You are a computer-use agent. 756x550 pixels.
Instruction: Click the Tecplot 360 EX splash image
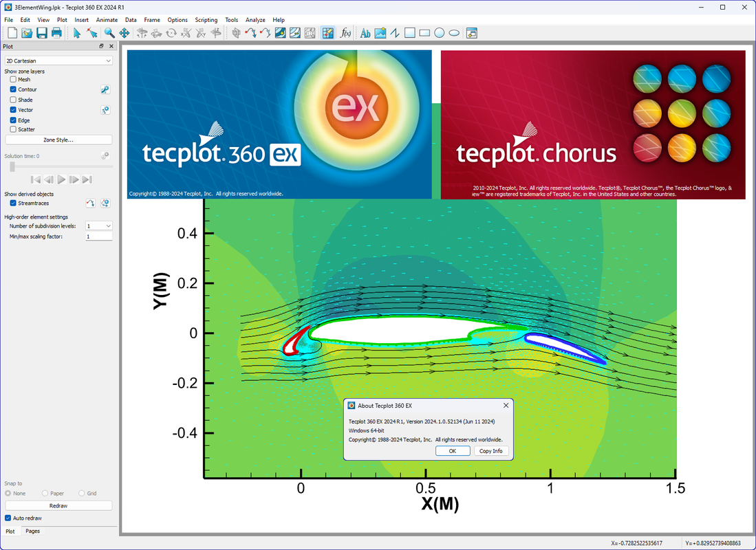[279, 124]
